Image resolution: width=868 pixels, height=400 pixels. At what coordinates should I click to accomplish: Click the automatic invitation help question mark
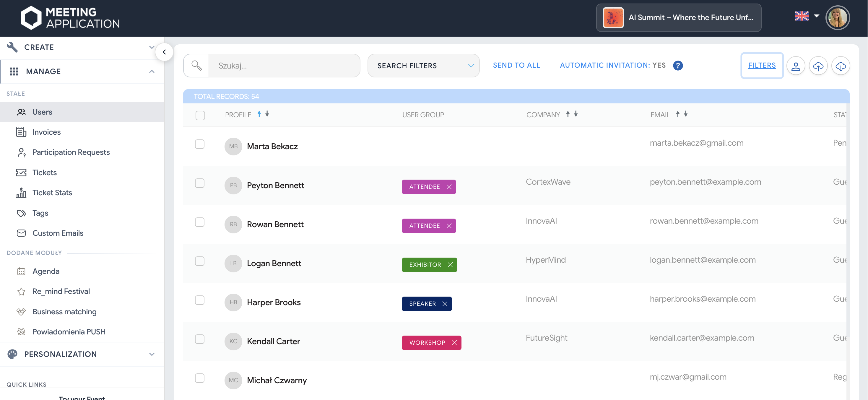(678, 65)
